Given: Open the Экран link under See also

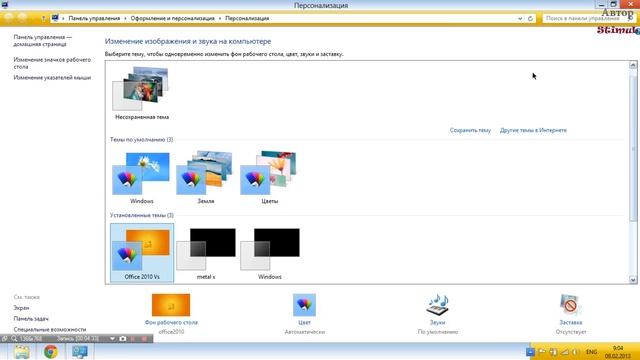Looking at the screenshot, I should point(21,308).
